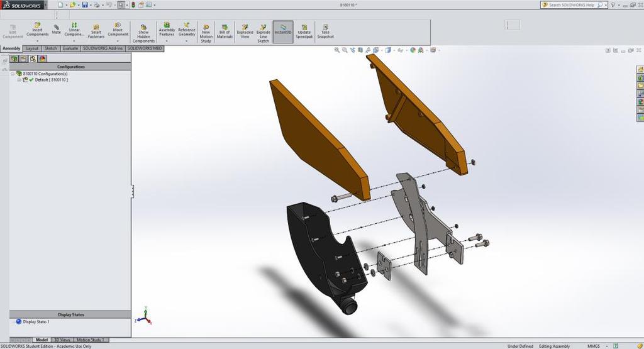
Task: Open Design Library icon in task pane
Action: click(x=640, y=77)
